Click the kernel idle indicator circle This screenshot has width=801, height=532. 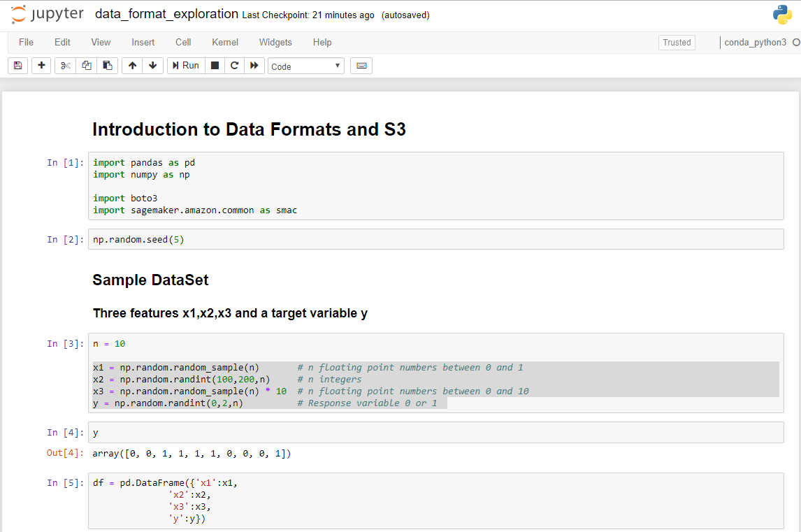(x=796, y=43)
